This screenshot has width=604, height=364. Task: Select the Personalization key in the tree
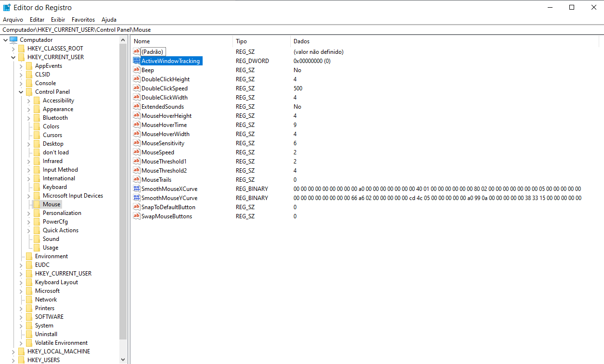point(62,213)
